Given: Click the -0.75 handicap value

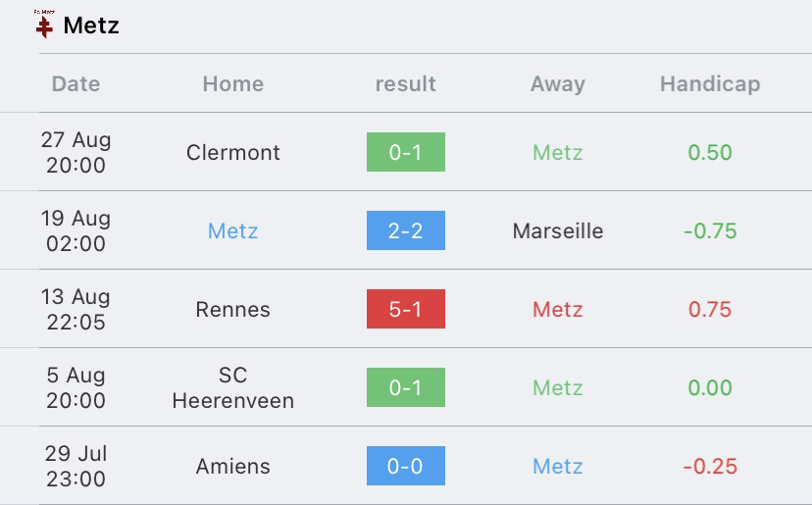Looking at the screenshot, I should pyautogui.click(x=710, y=231).
